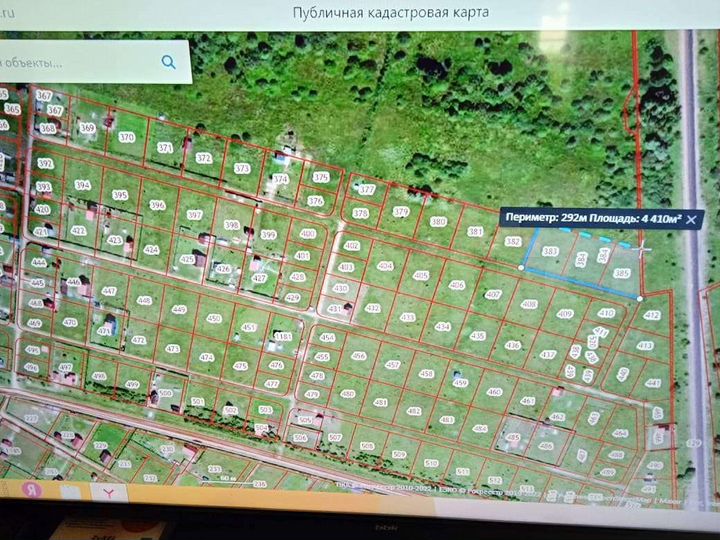Viewport: 720px width, 540px height.
Task: Open the blank white icon in the taskbar
Action: point(68,490)
